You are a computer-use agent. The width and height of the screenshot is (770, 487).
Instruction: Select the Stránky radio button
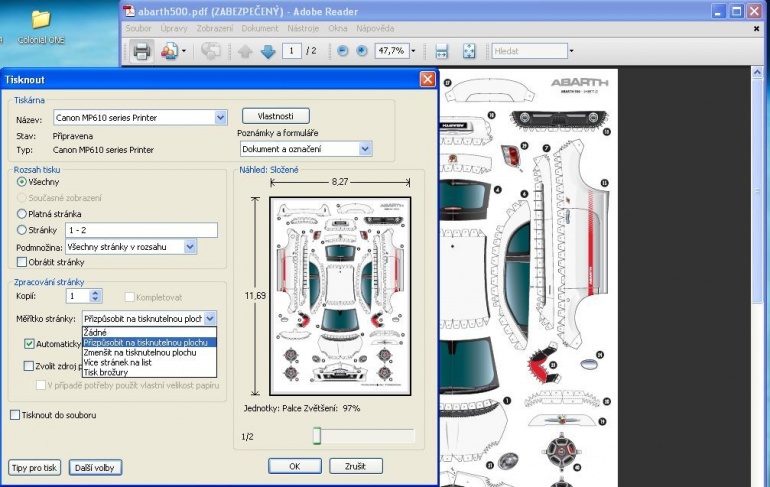pos(22,230)
